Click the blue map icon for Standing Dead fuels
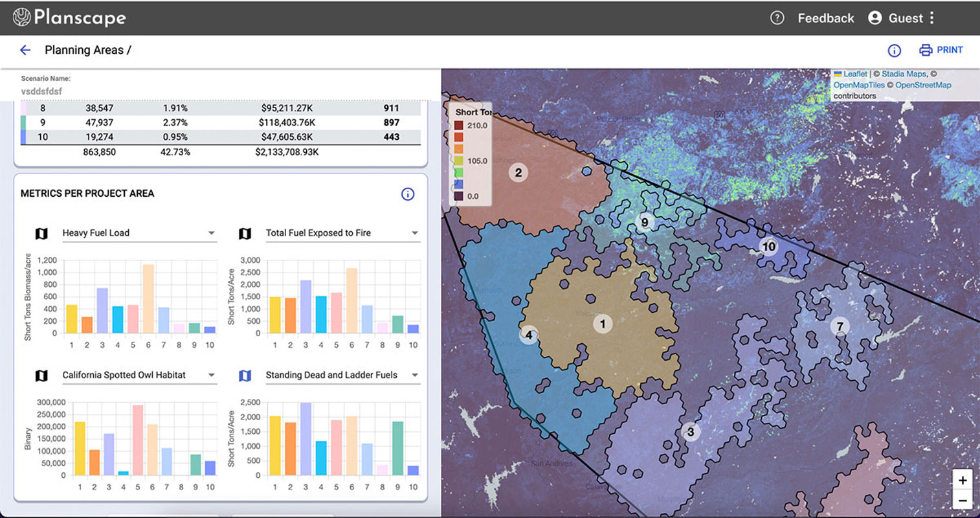Screen dimensions: 980x518 click(x=245, y=376)
